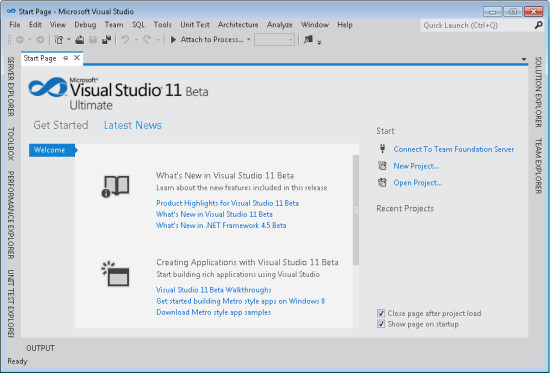The height and width of the screenshot is (373, 550).
Task: Click the Undo toolbar icon
Action: [x=125, y=40]
